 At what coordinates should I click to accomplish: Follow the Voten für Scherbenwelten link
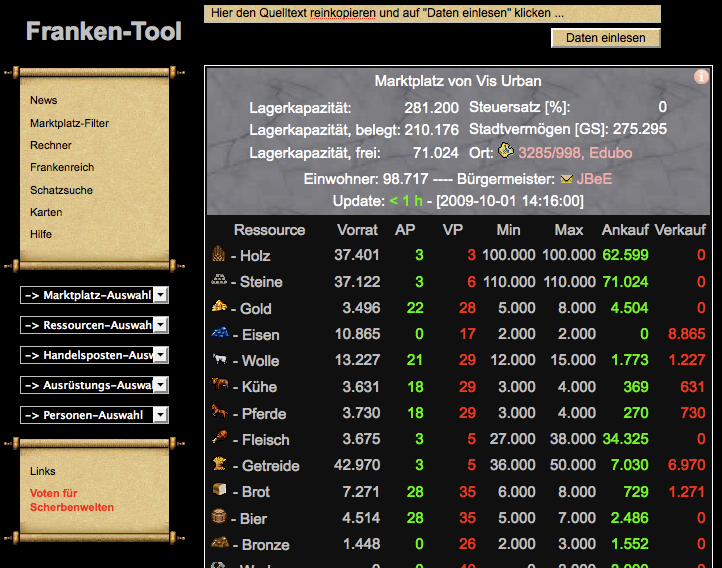(x=72, y=500)
